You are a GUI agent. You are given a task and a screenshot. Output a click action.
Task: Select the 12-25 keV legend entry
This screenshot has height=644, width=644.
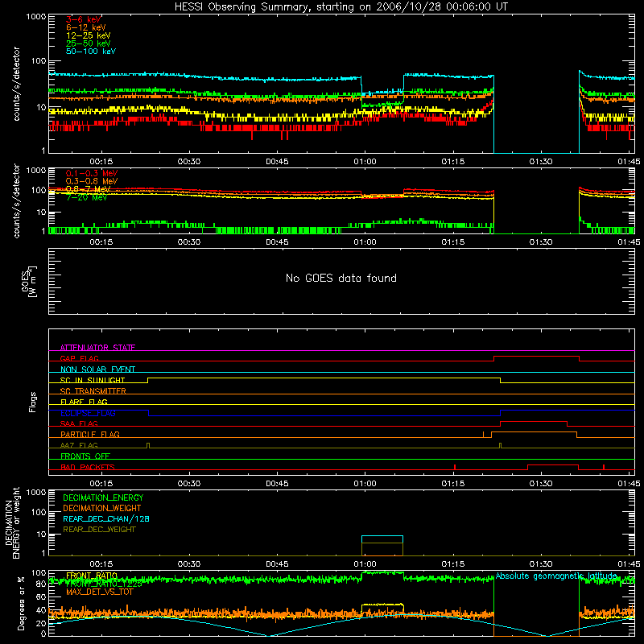point(89,35)
